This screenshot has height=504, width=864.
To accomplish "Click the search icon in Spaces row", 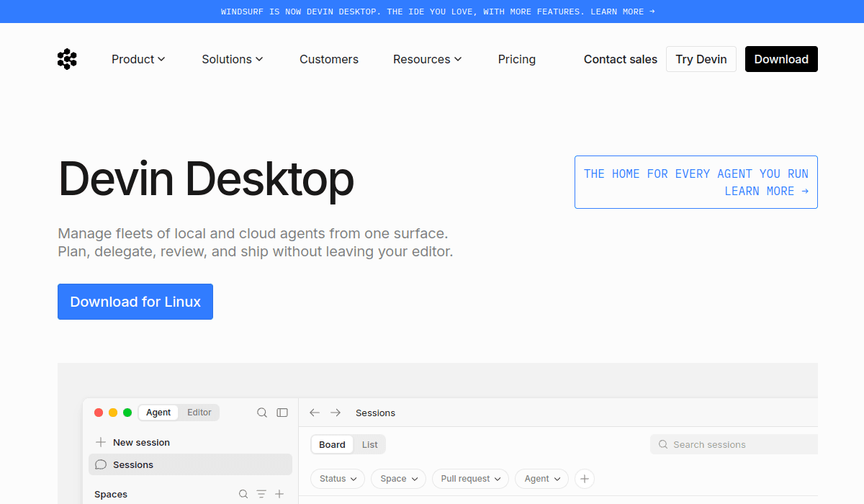I will pos(243,494).
